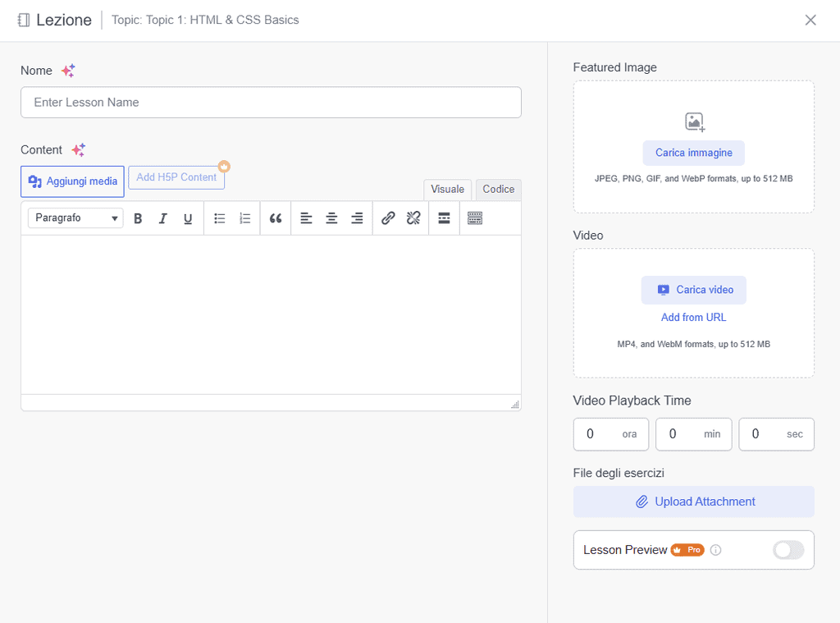Viewport: 840px width, 623px height.
Task: Insert Read More tag icon
Action: 444,218
